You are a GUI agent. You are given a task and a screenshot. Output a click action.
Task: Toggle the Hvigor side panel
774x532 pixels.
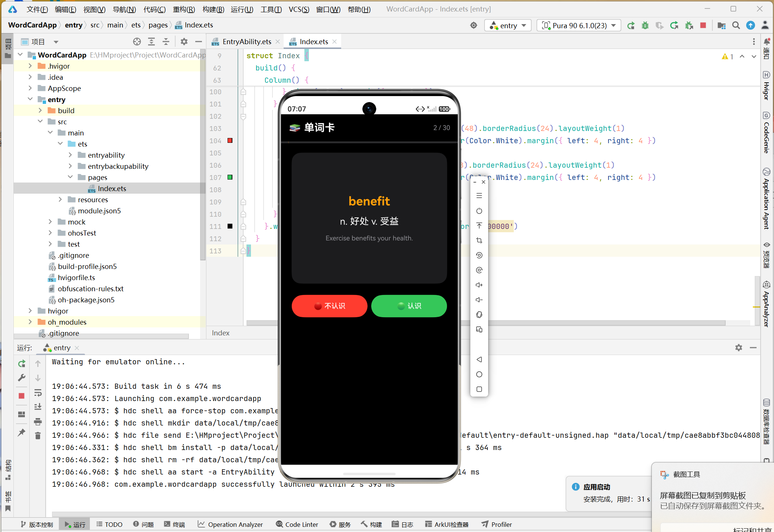[767, 85]
